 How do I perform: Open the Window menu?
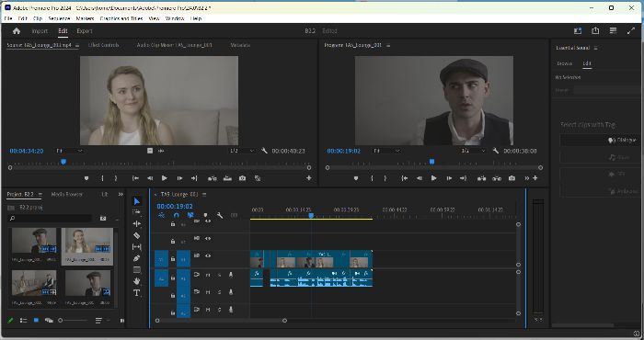[175, 19]
